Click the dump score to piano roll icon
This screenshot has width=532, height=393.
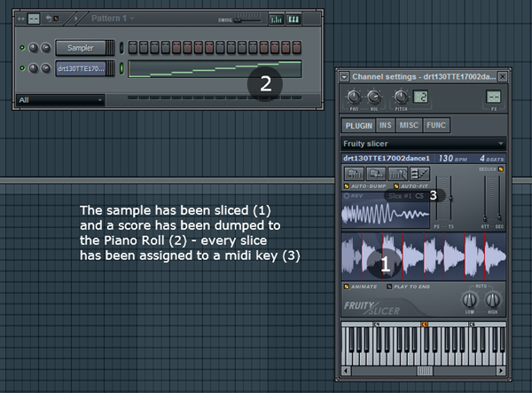(419, 174)
